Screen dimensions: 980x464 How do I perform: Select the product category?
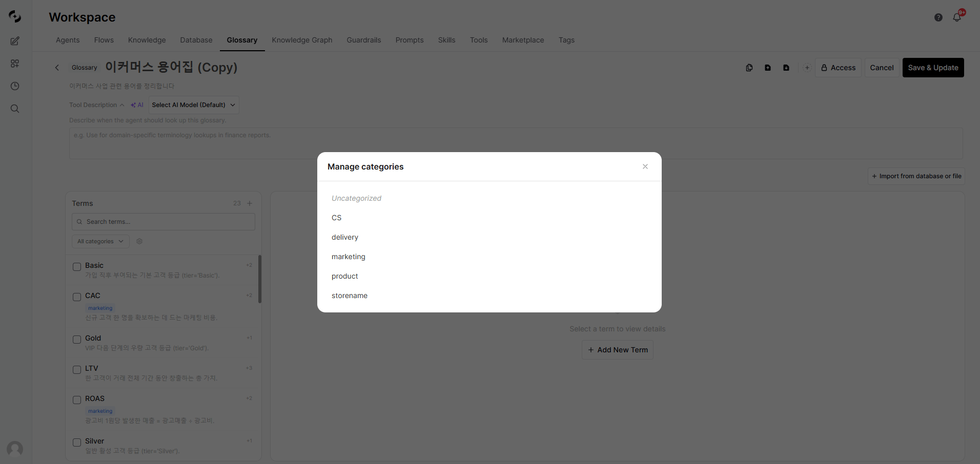[x=345, y=276]
